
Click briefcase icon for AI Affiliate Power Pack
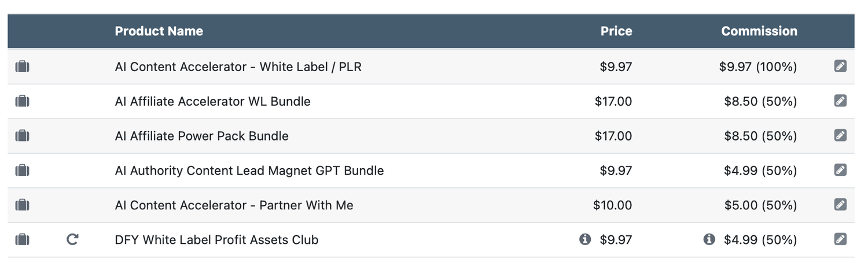pyautogui.click(x=22, y=136)
